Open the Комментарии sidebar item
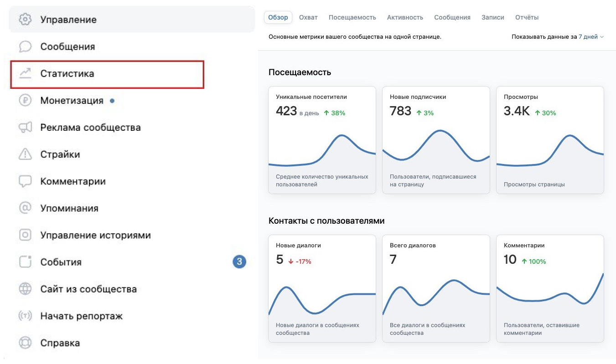Screen dimensions: 616x364 point(73,181)
